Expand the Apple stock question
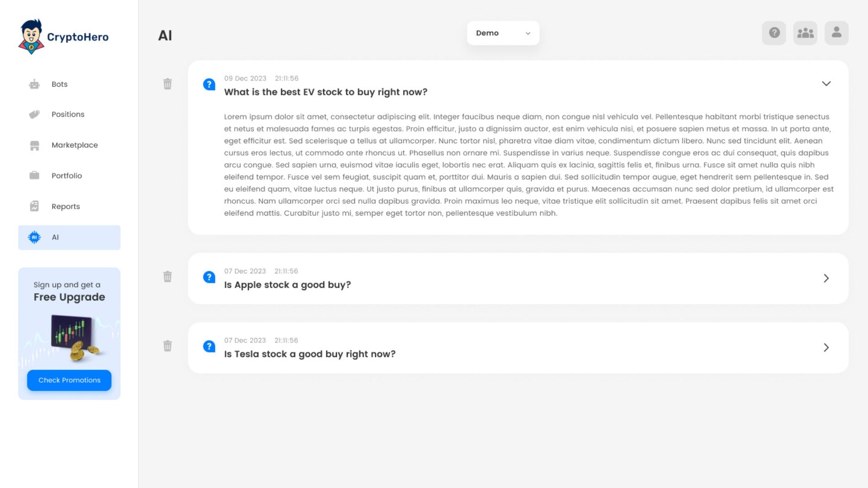The height and width of the screenshot is (488, 868). [826, 278]
